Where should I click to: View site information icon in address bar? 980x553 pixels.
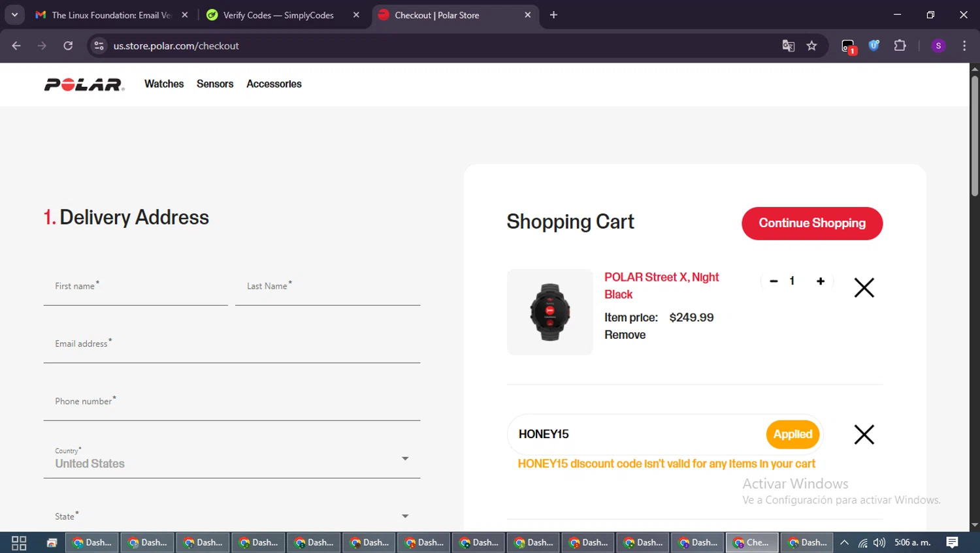click(x=99, y=46)
